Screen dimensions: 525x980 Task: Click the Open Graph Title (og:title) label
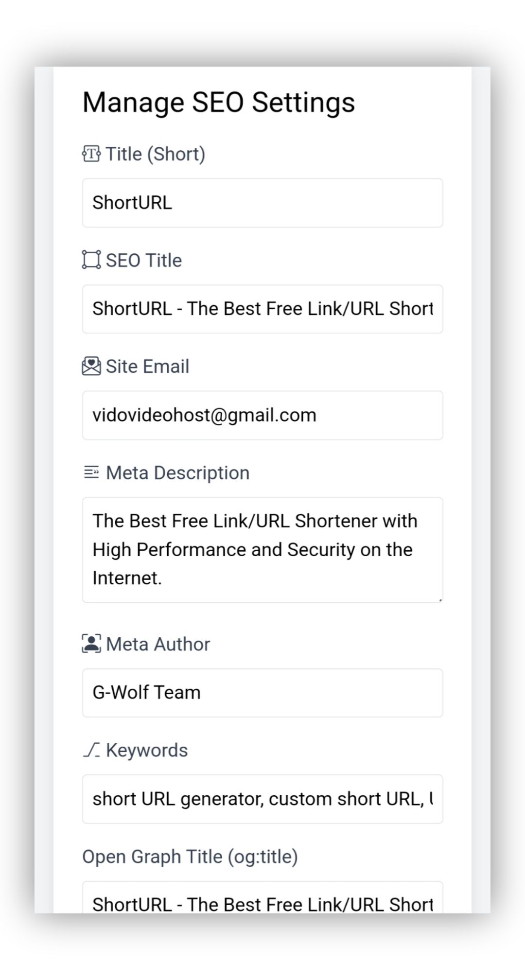(190, 857)
